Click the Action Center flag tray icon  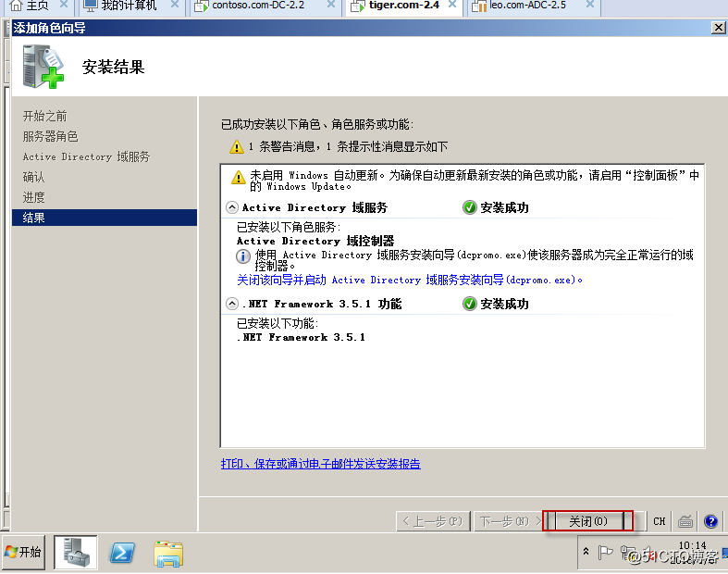[x=605, y=552]
